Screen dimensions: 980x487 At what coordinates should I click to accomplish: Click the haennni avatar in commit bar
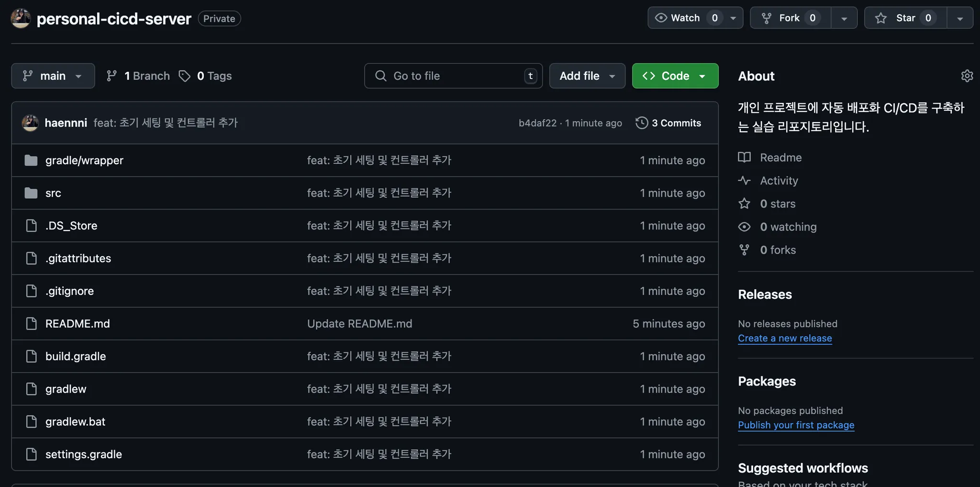click(x=30, y=123)
